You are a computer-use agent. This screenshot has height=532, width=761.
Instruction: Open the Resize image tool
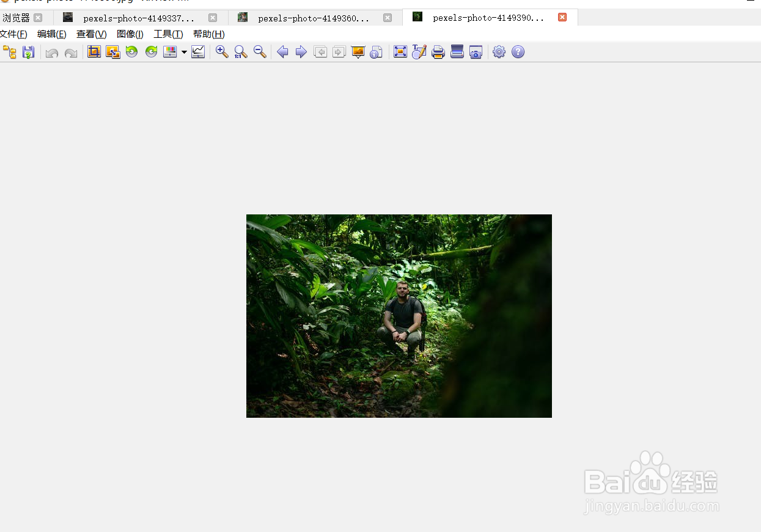pos(112,52)
